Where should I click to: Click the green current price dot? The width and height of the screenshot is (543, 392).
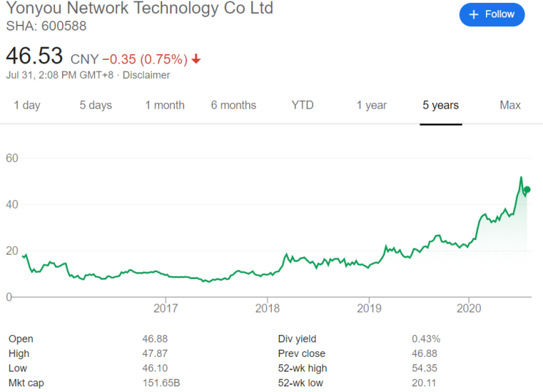coord(527,190)
